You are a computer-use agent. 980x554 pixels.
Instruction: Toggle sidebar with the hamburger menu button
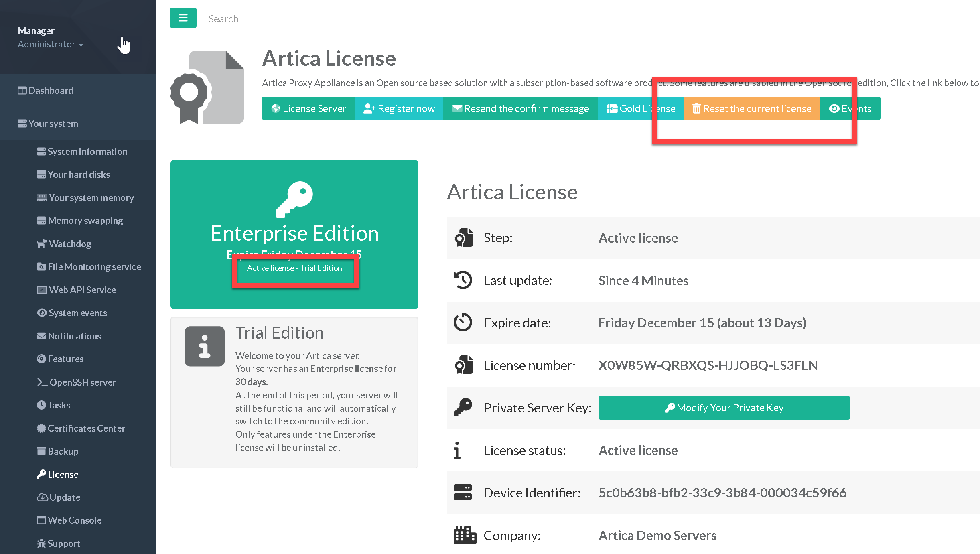[x=183, y=18]
